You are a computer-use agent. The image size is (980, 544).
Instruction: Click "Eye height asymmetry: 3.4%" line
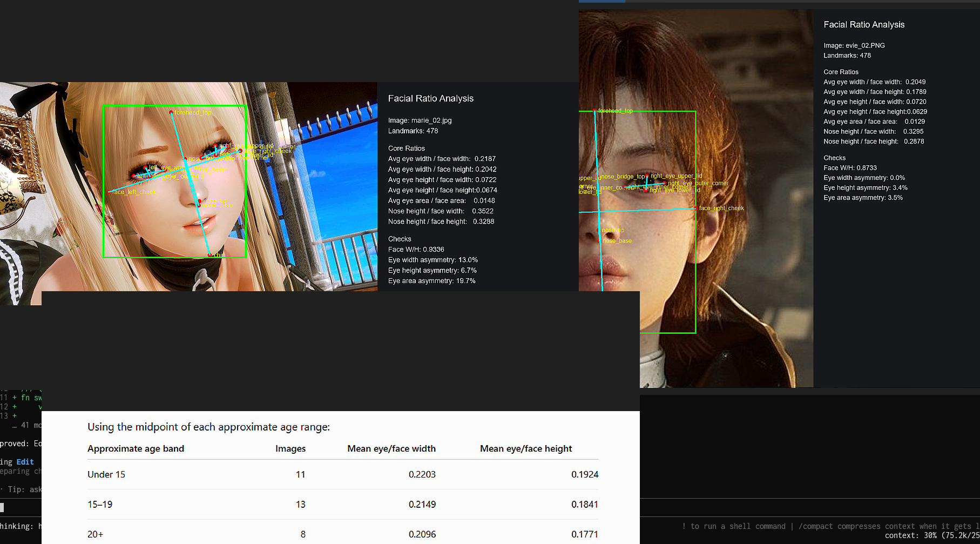click(x=866, y=188)
